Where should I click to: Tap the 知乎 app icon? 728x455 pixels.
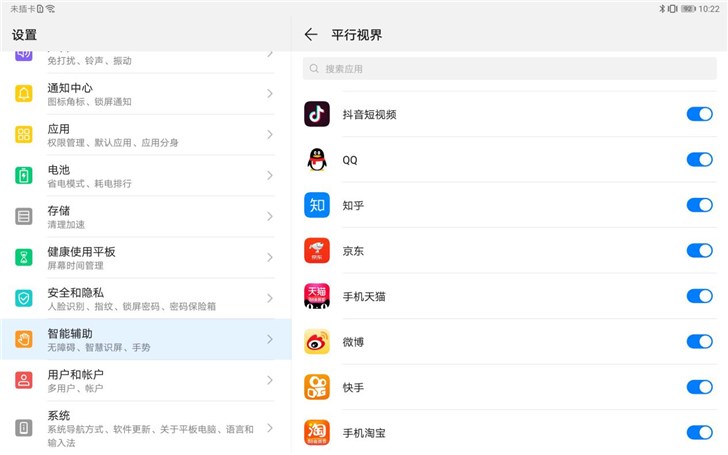[317, 205]
